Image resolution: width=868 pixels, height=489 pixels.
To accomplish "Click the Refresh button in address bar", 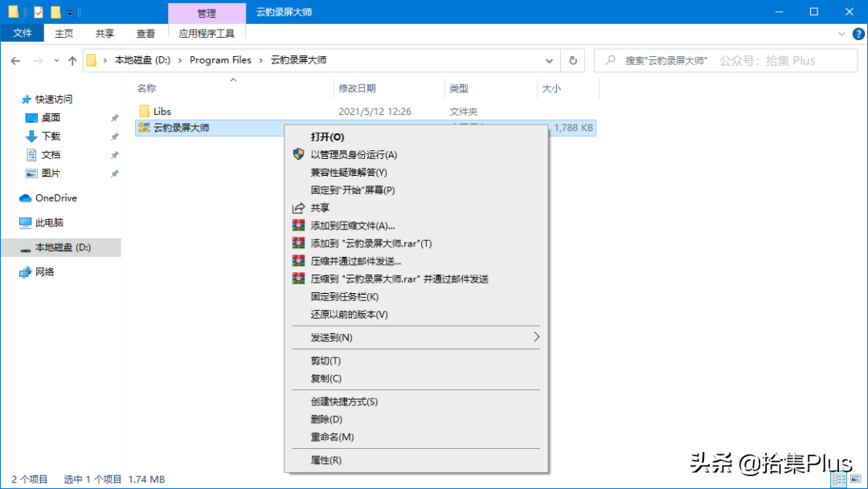I will pyautogui.click(x=573, y=60).
